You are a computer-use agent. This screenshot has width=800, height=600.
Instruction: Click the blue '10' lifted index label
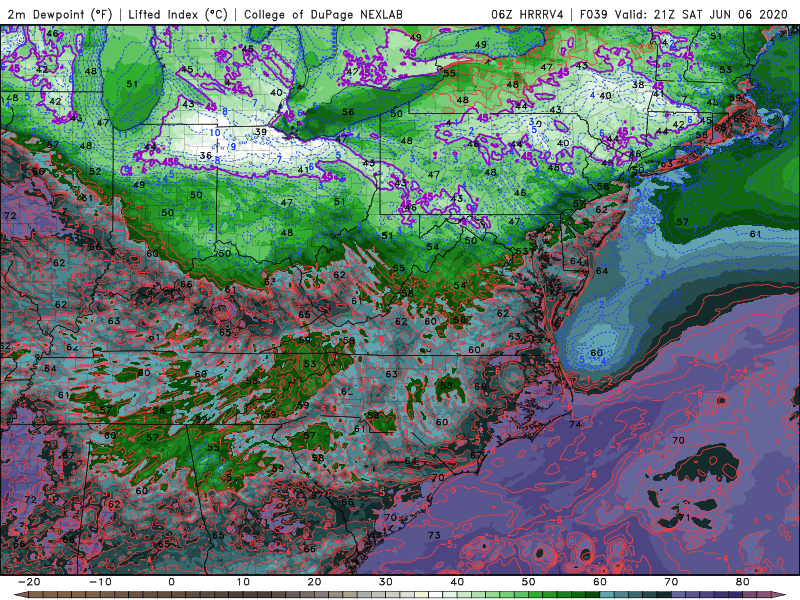(x=215, y=133)
